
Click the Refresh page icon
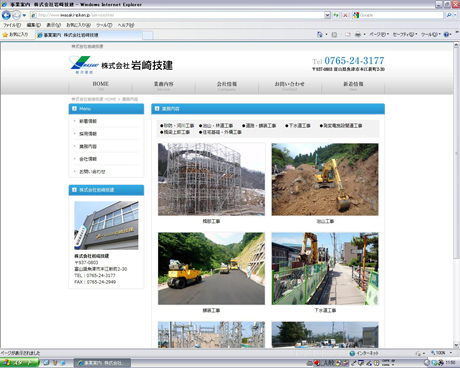pos(336,15)
